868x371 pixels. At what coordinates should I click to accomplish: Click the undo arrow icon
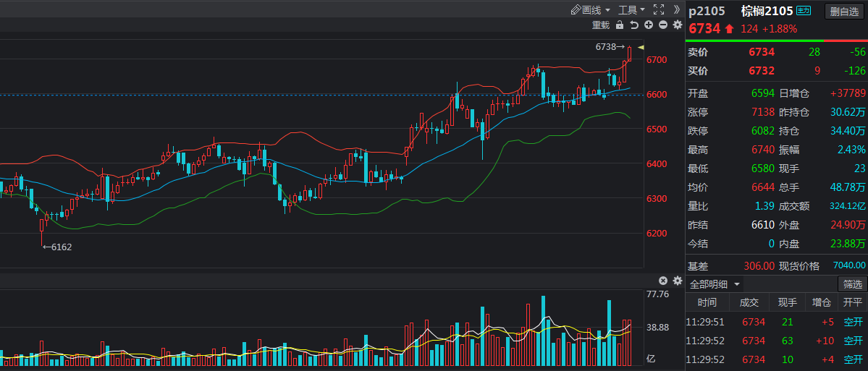coord(634,25)
